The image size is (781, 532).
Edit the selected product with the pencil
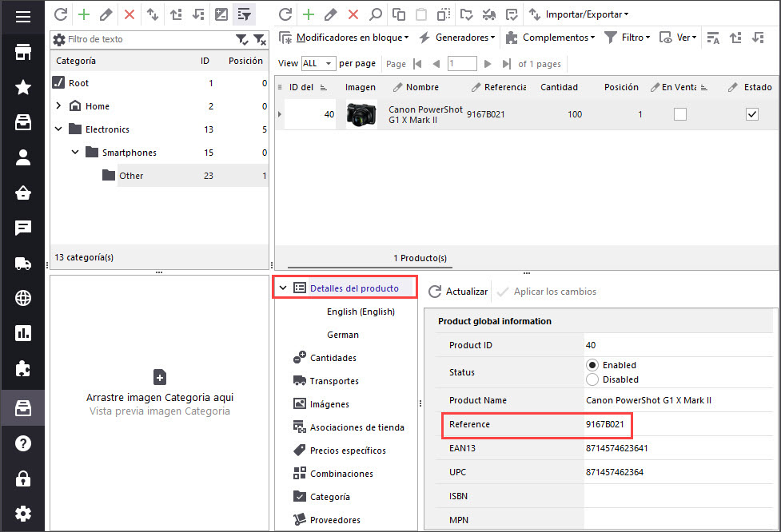[x=331, y=14]
